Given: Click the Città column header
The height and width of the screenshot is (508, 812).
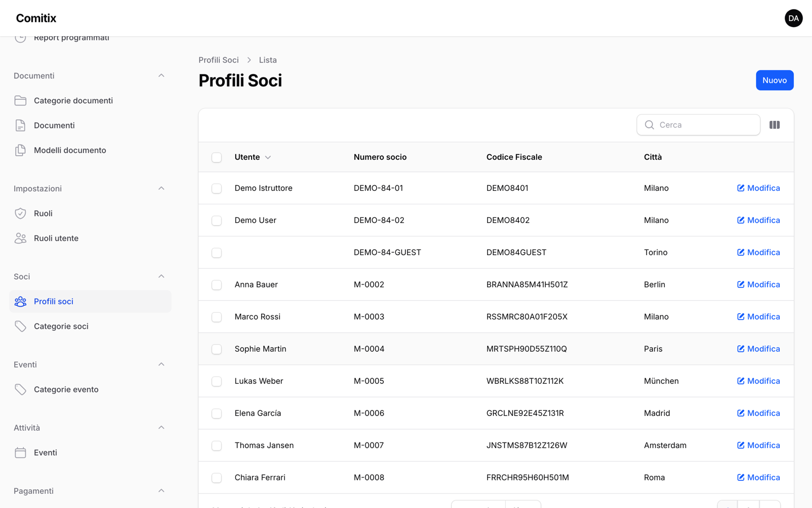Looking at the screenshot, I should pyautogui.click(x=653, y=157).
